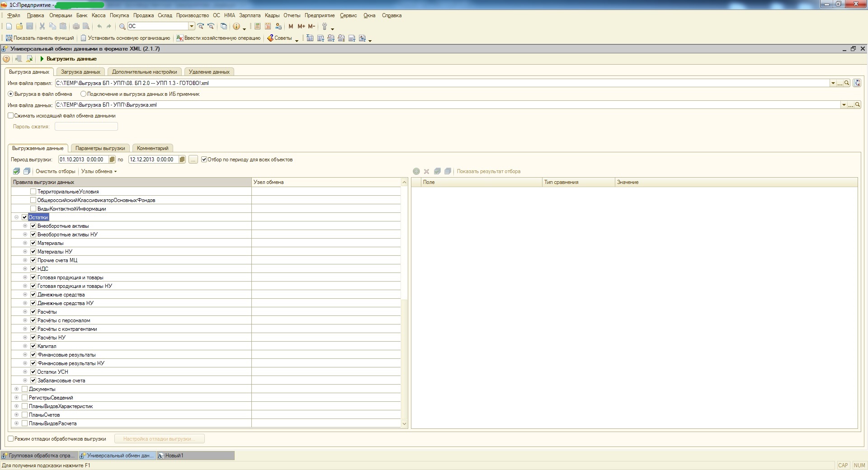This screenshot has width=868, height=470.
Task: Switch to the 'Дополнительные настройки' tab
Action: pyautogui.click(x=145, y=72)
